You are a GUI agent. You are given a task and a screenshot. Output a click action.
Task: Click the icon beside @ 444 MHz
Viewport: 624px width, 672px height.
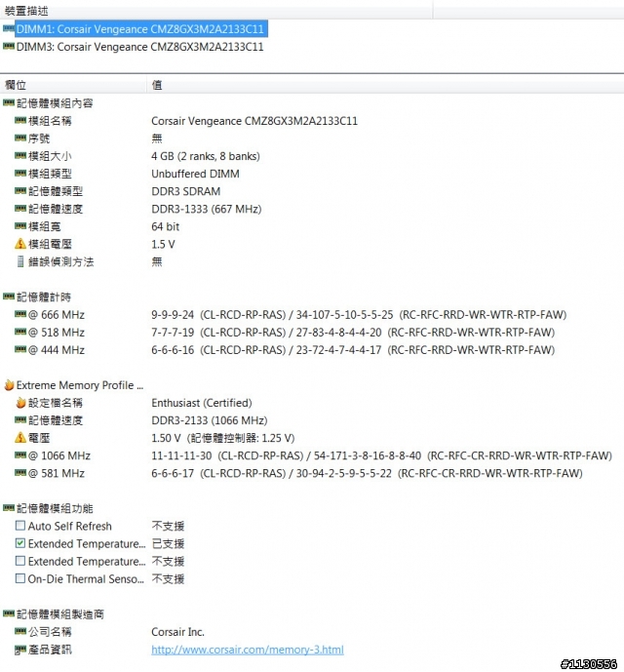pyautogui.click(x=20, y=349)
